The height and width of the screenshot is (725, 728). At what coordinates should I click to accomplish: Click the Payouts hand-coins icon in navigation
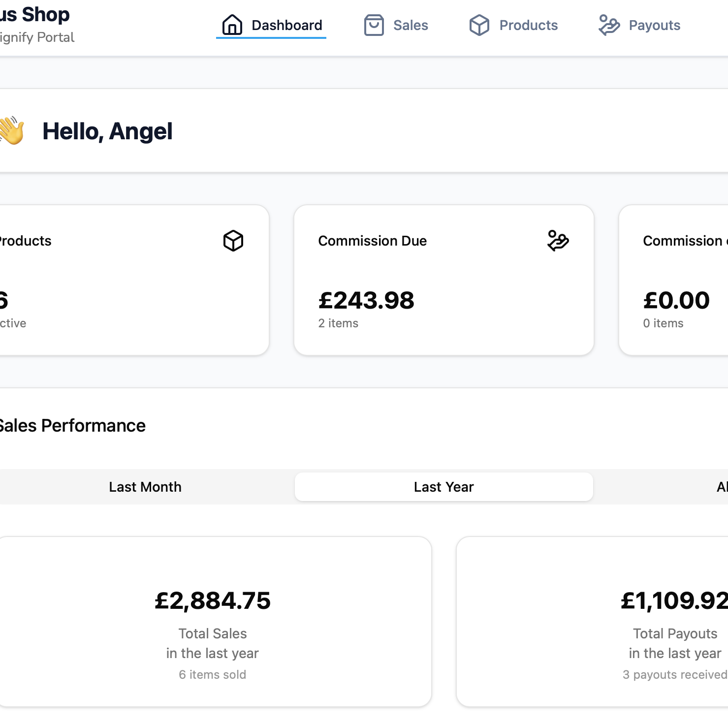(x=609, y=25)
